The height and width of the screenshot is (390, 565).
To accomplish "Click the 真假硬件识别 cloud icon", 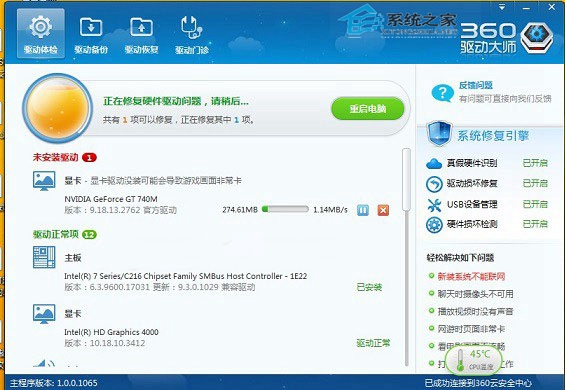I will [434, 164].
